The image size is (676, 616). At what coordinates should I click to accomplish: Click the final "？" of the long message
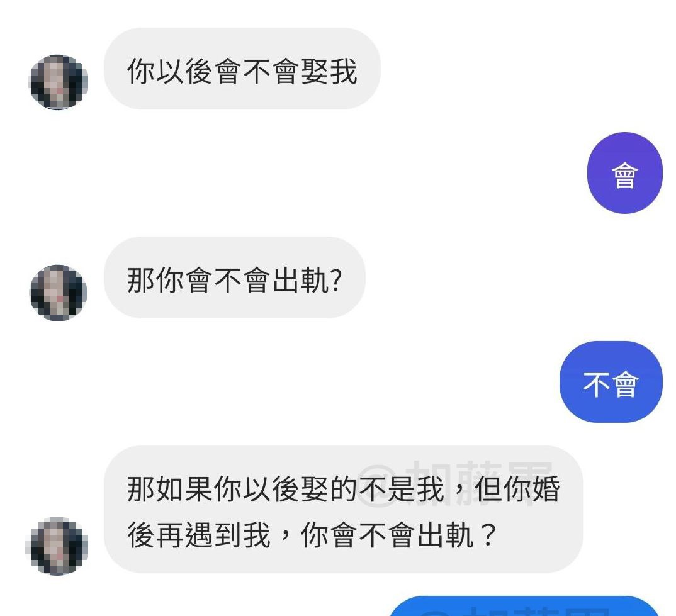pyautogui.click(x=488, y=535)
